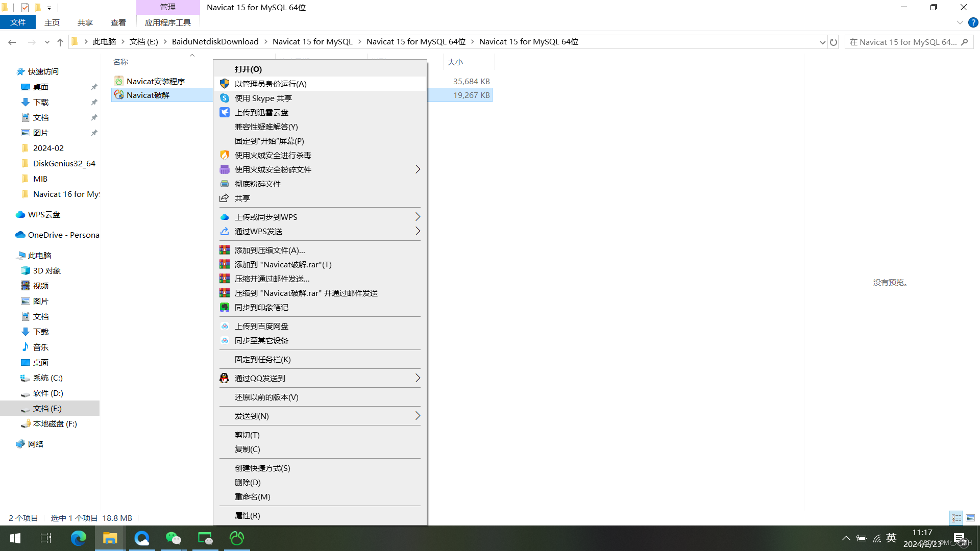This screenshot has height=551, width=980.
Task: Click the QQ penguin send icon
Action: click(225, 378)
